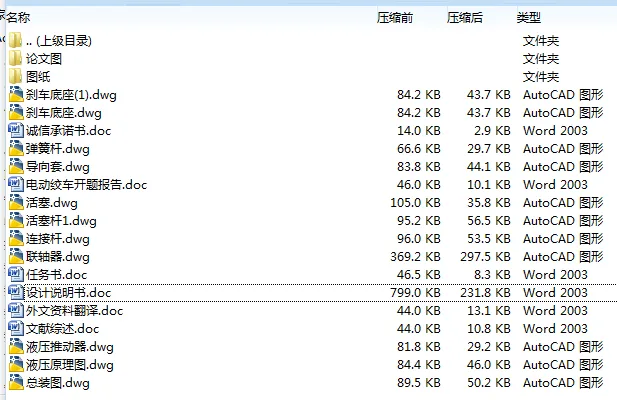The height and width of the screenshot is (400, 617).
Task: Click the Word icon of 文献综述.doc
Action: 16,328
